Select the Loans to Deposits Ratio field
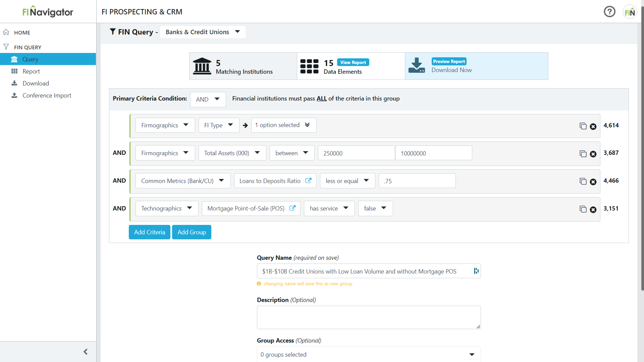Screen dimensions: 644x362 [x=275, y=181]
